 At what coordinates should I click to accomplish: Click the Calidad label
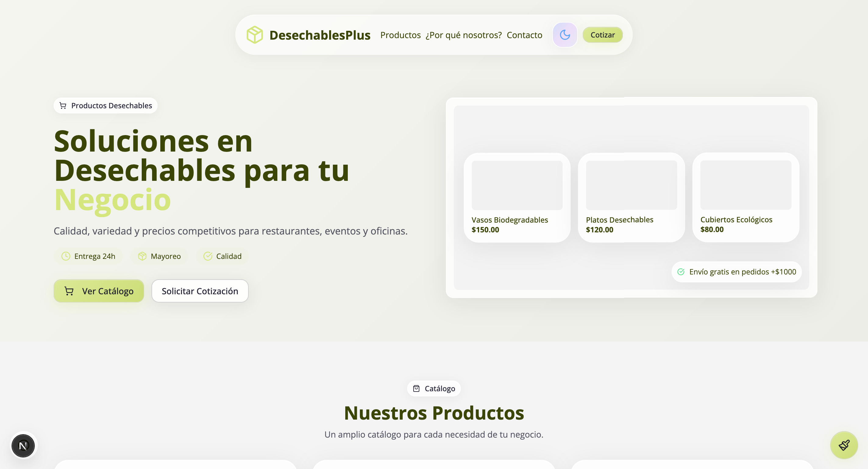coord(229,256)
